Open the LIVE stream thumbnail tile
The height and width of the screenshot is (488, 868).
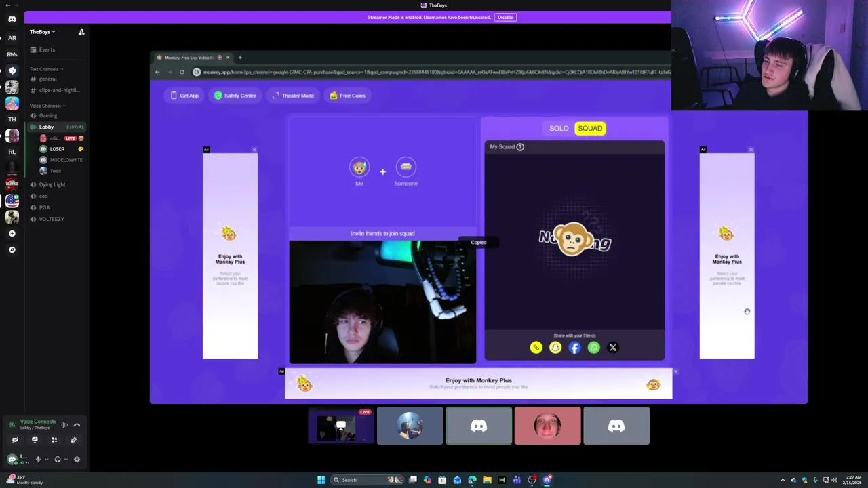click(341, 426)
